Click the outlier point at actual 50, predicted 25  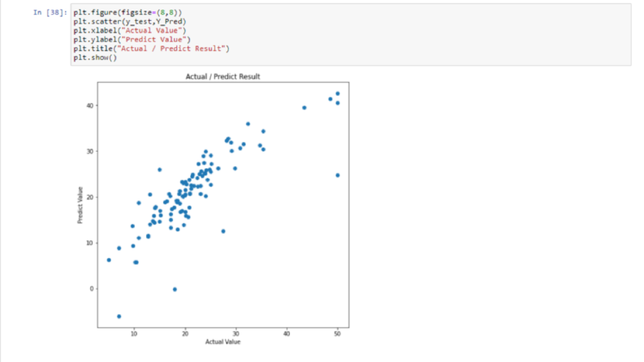pos(338,175)
